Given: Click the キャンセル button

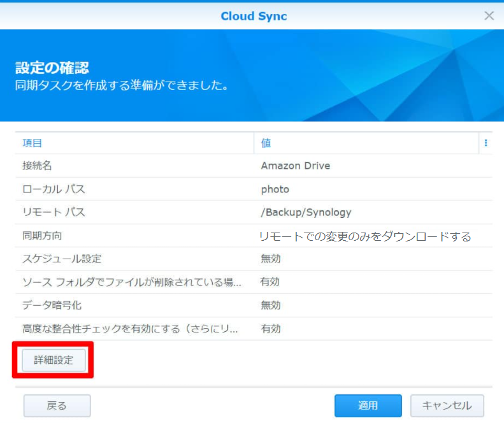Looking at the screenshot, I should (447, 406).
